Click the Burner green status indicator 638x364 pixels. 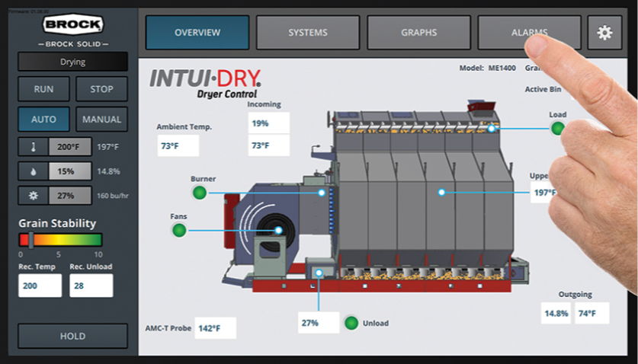(200, 193)
